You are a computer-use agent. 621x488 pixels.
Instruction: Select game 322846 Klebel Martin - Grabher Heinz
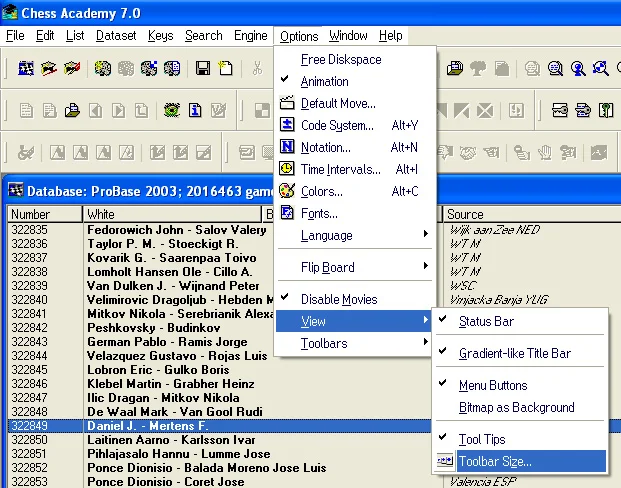pyautogui.click(x=171, y=384)
